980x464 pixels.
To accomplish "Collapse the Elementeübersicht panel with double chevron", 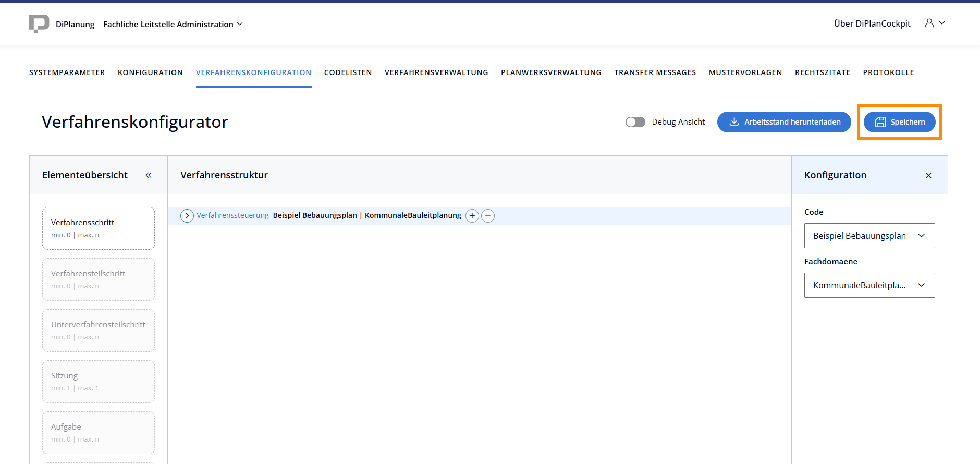I will tap(149, 175).
